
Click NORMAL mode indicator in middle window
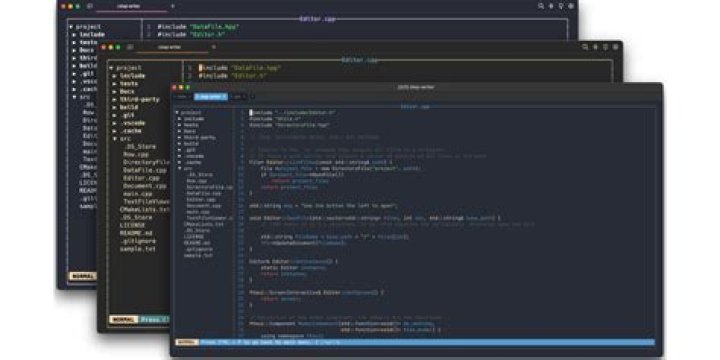pyautogui.click(x=124, y=319)
